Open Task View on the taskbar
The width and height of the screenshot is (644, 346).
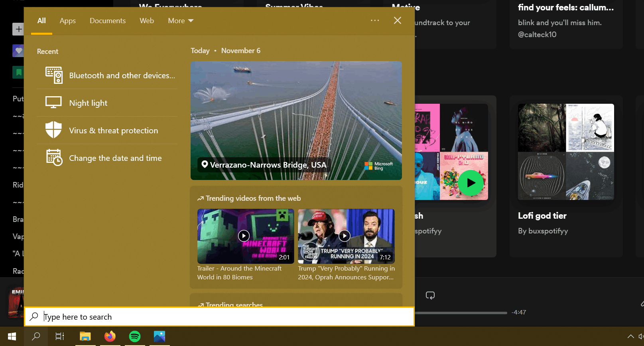pyautogui.click(x=60, y=336)
